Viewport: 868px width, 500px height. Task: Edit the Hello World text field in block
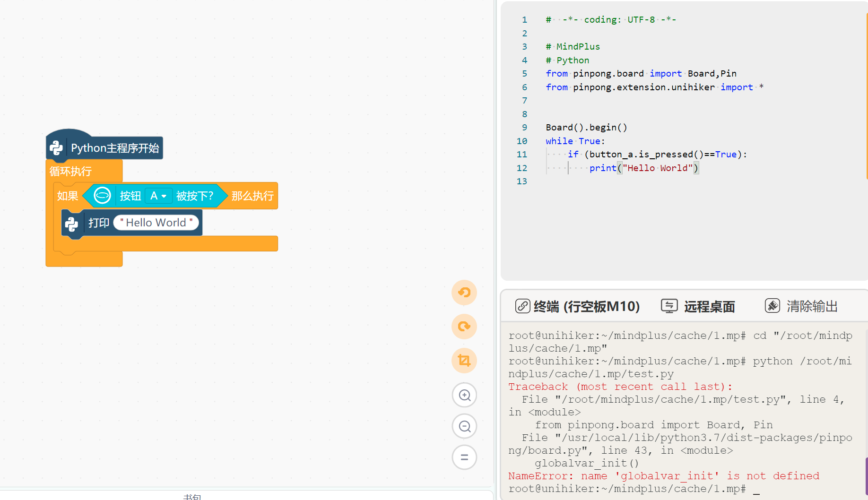(x=156, y=223)
